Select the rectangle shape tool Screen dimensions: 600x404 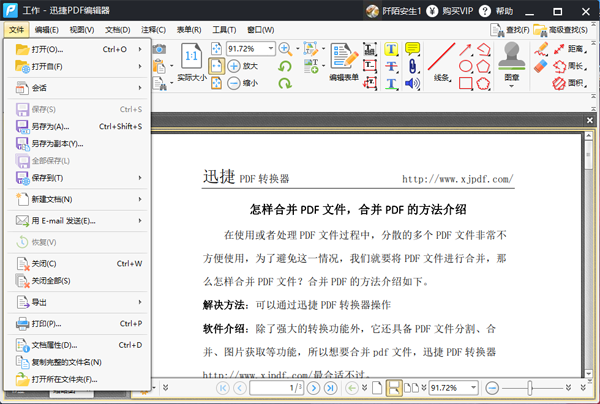[x=465, y=83]
